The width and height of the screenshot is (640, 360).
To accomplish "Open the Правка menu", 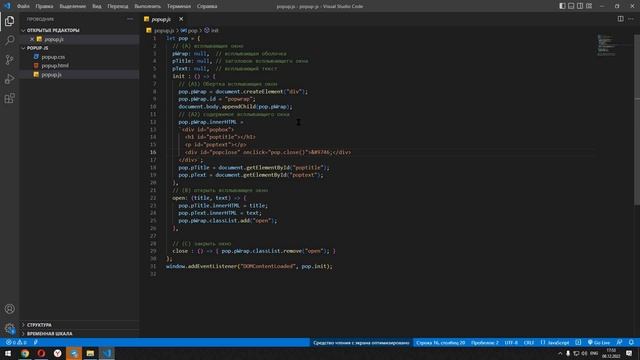I will 44,6.
